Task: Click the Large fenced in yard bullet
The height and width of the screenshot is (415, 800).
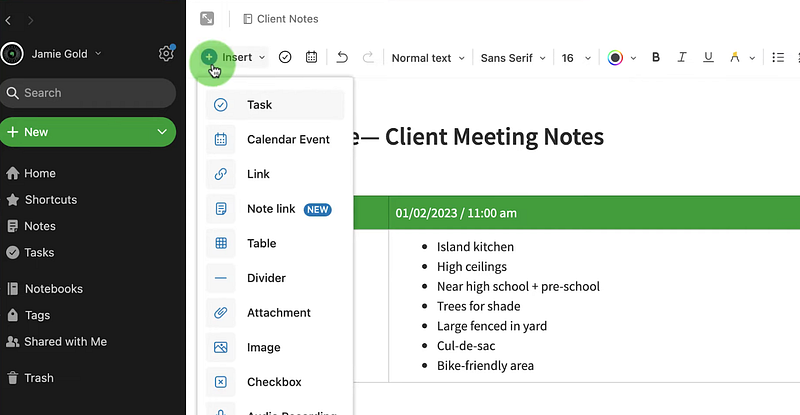Action: click(492, 326)
